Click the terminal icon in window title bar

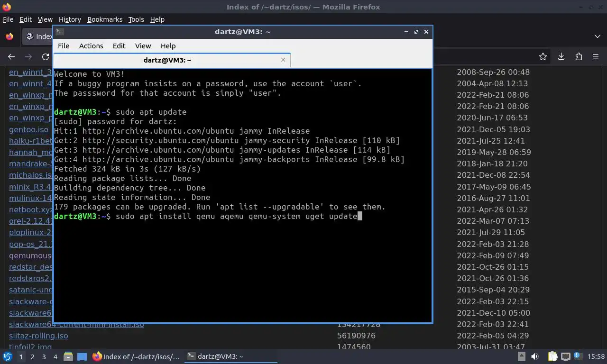tap(60, 32)
